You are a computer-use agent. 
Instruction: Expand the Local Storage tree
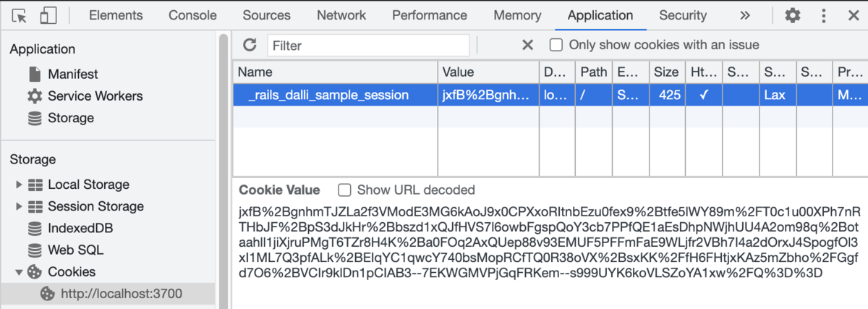click(20, 185)
